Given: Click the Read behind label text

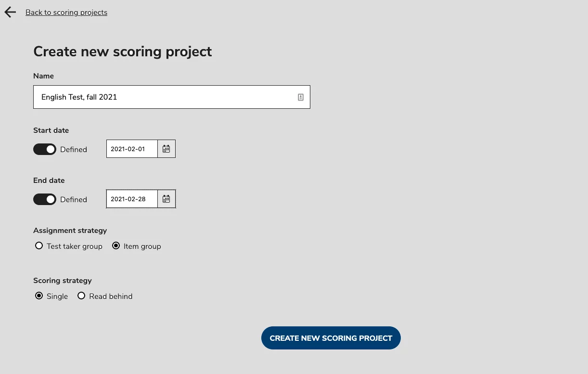Looking at the screenshot, I should click(x=111, y=296).
